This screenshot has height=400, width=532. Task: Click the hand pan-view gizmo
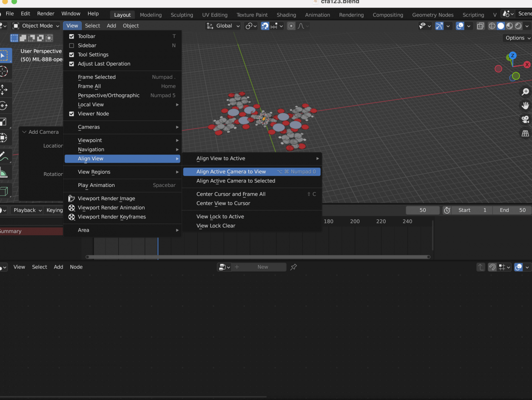(x=525, y=106)
